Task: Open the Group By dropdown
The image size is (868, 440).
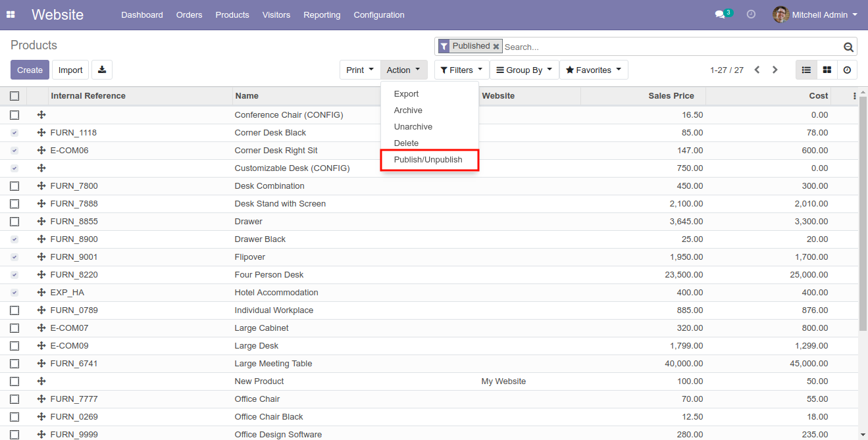Action: point(524,70)
